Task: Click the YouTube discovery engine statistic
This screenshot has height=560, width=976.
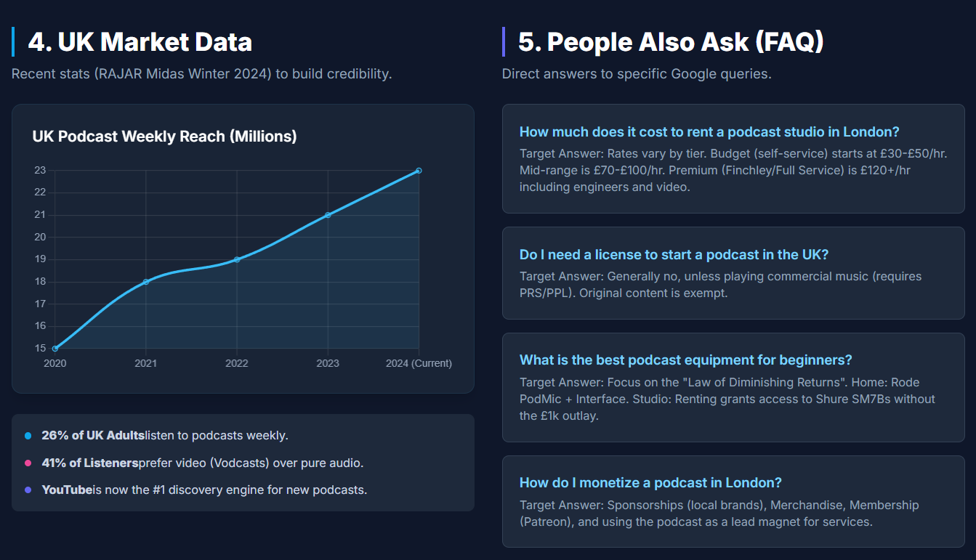Action: tap(204, 490)
